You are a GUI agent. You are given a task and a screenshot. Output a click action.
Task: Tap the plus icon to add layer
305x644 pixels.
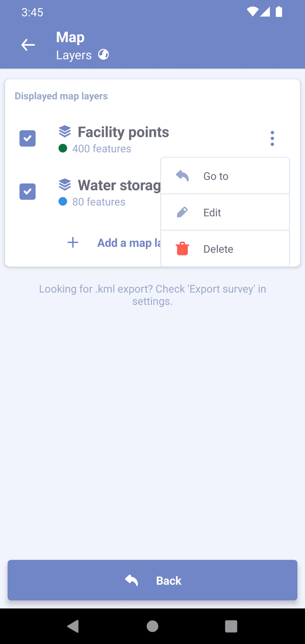tap(73, 243)
